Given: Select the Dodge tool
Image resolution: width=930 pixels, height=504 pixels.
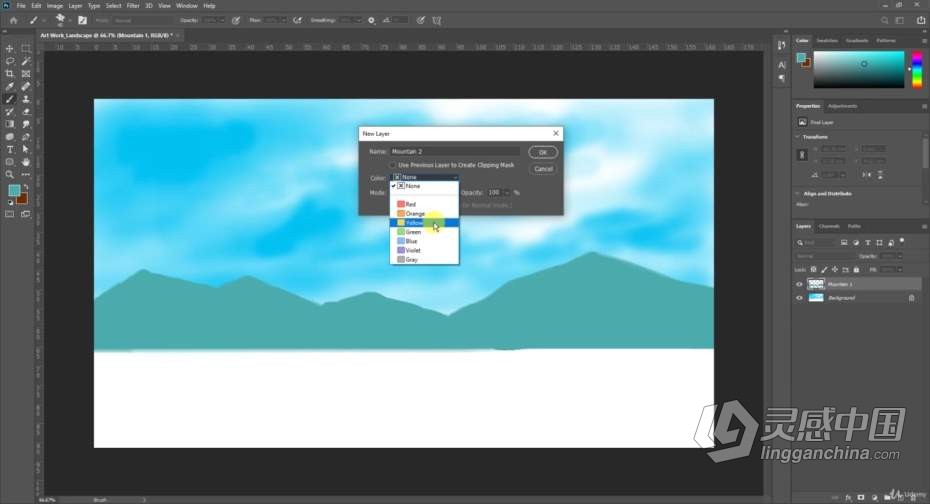Looking at the screenshot, I should (9, 136).
